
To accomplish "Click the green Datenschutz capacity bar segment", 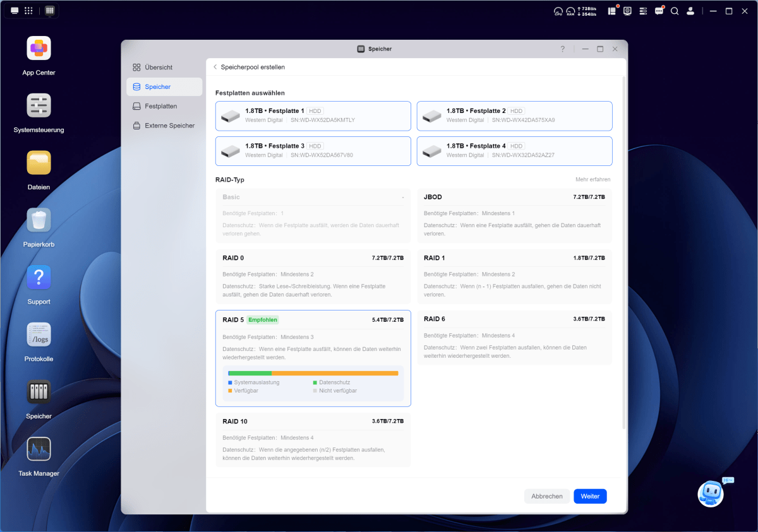I will pyautogui.click(x=250, y=373).
